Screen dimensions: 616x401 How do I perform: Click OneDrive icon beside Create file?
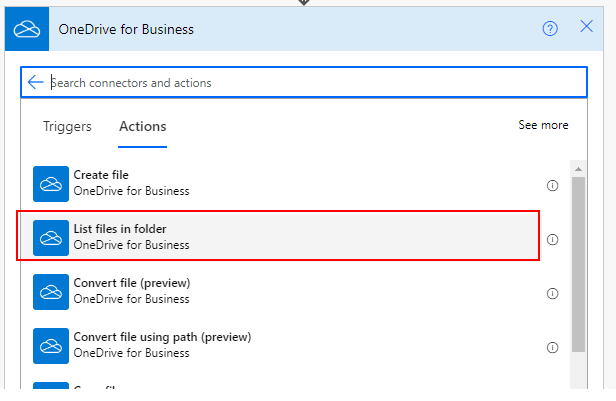point(51,184)
